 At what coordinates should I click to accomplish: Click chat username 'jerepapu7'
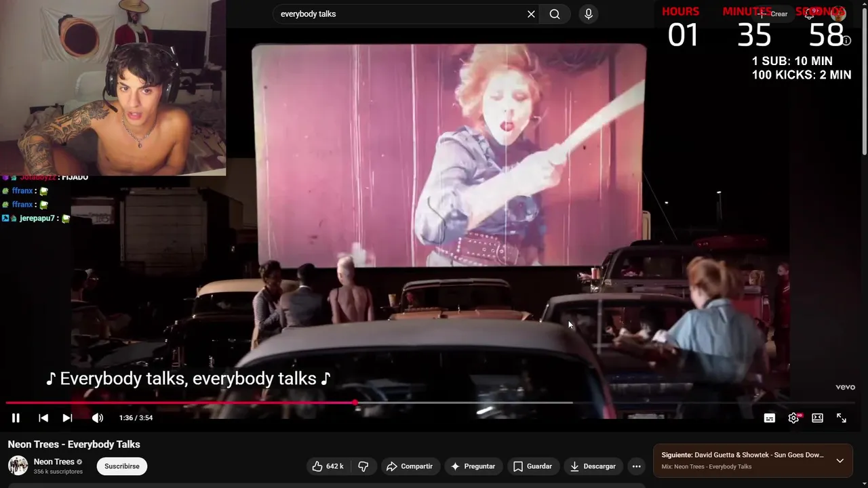[x=37, y=218]
